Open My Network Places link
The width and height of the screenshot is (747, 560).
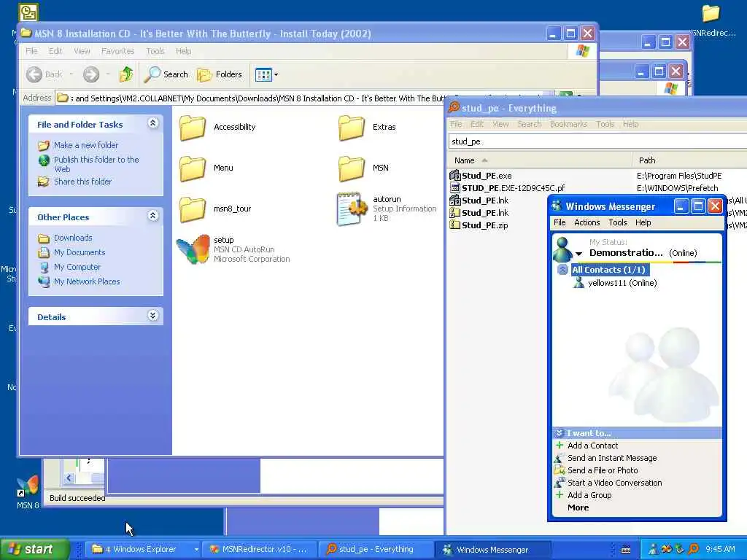87,281
